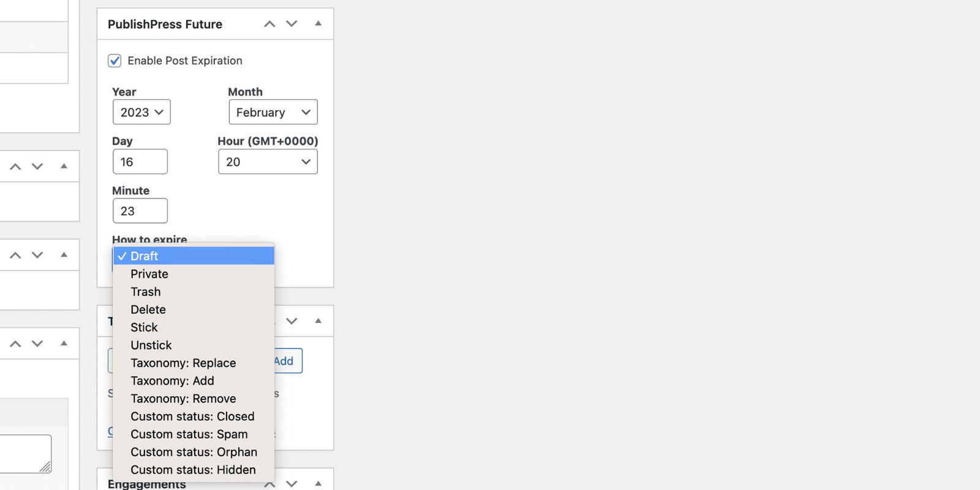Click the text area at bottom left
980x490 pixels.
point(26,454)
